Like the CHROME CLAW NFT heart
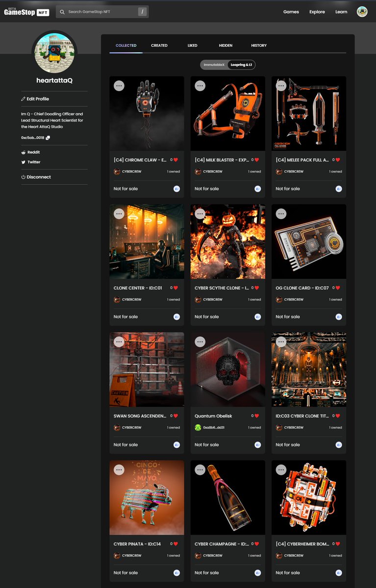This screenshot has width=376, height=588. point(175,160)
